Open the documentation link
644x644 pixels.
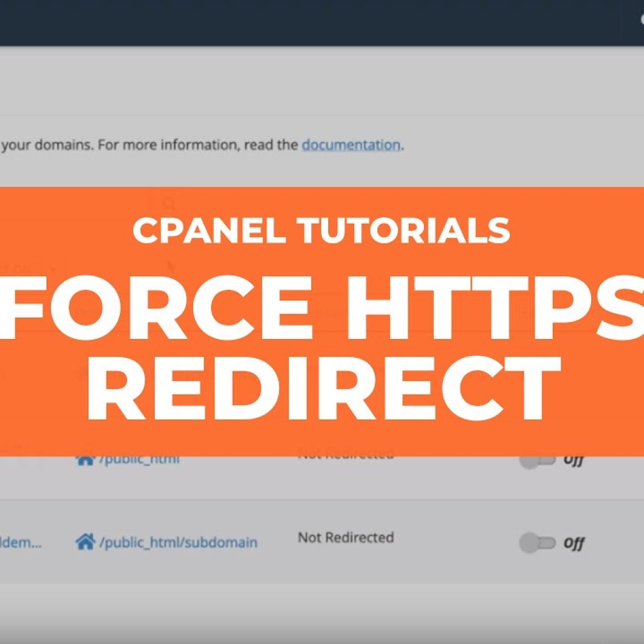[350, 145]
